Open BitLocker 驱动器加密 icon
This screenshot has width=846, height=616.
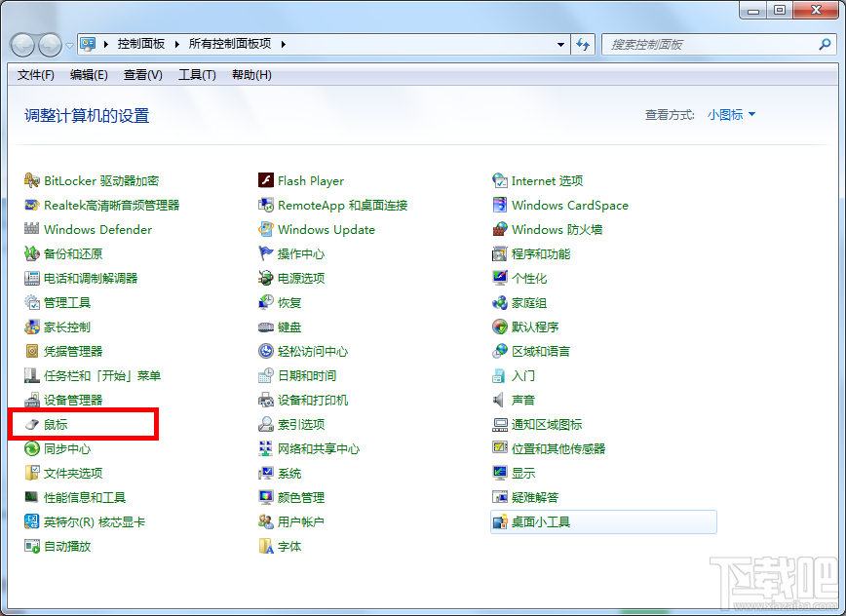32,180
